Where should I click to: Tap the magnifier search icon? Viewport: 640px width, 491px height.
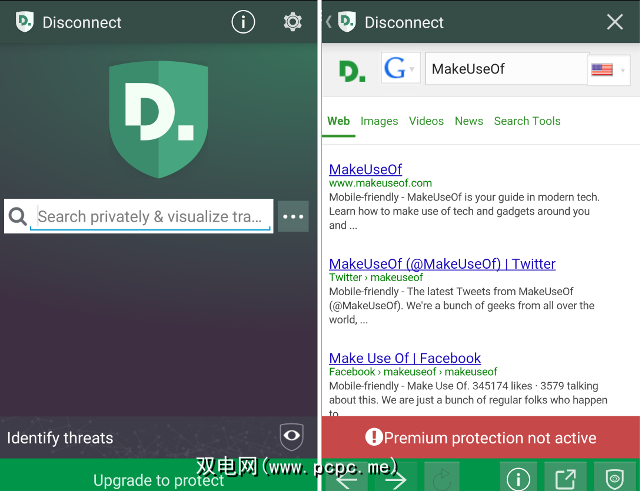click(18, 216)
